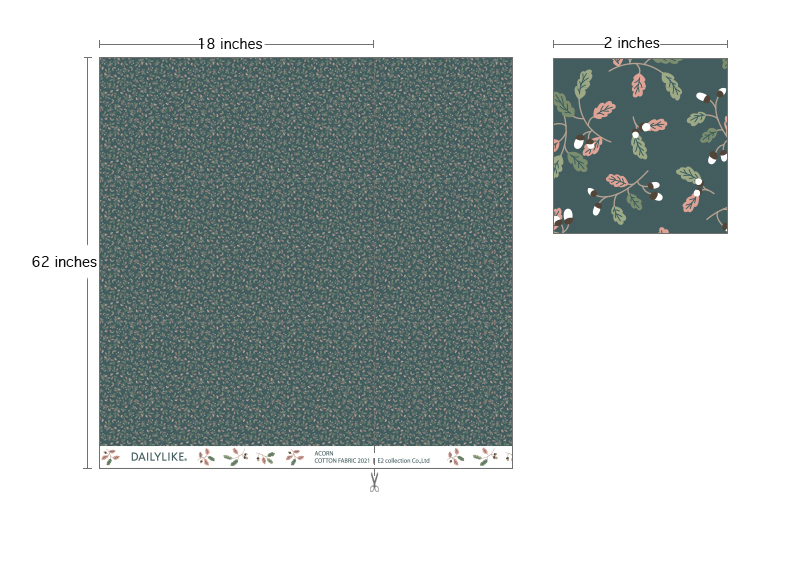This screenshot has height=587, width=800.
Task: Click the 'E2 collection Co.,Ltd' text
Action: (x=404, y=461)
